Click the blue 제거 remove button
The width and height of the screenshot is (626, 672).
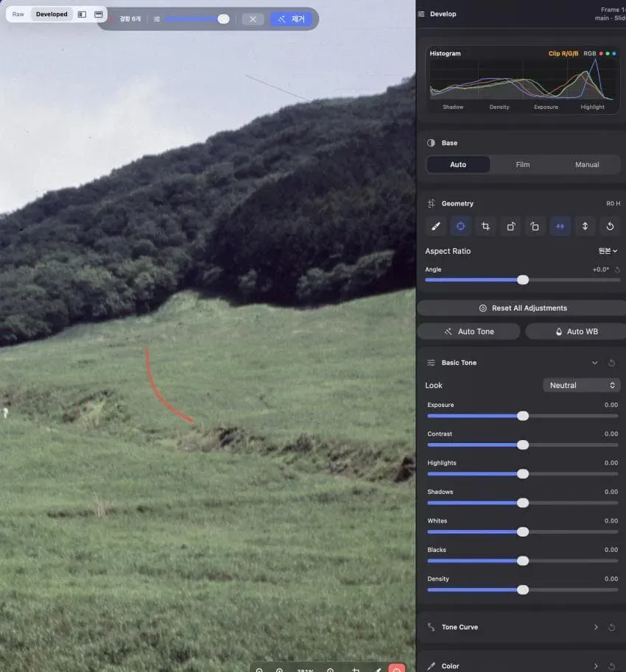coord(291,19)
